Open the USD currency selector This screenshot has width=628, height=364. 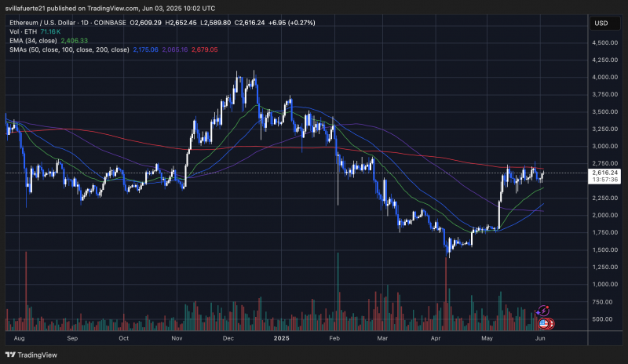click(x=604, y=24)
